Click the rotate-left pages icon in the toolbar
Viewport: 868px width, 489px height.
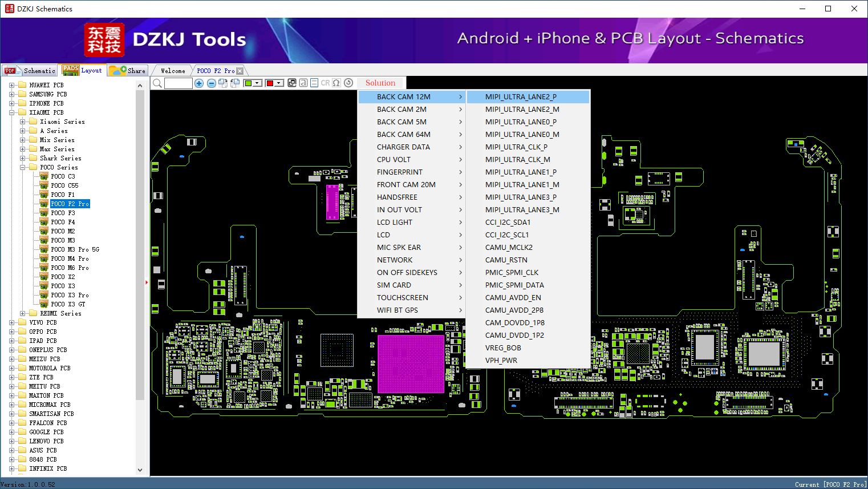click(x=234, y=83)
